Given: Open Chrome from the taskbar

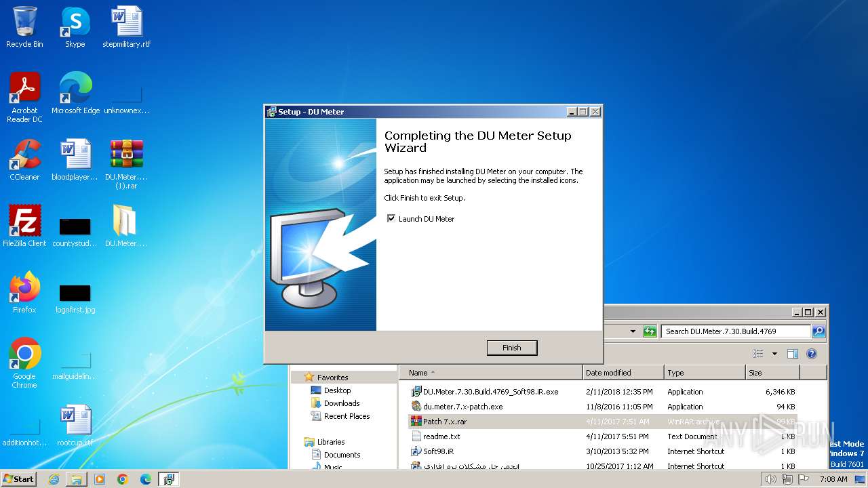Looking at the screenshot, I should (x=123, y=479).
